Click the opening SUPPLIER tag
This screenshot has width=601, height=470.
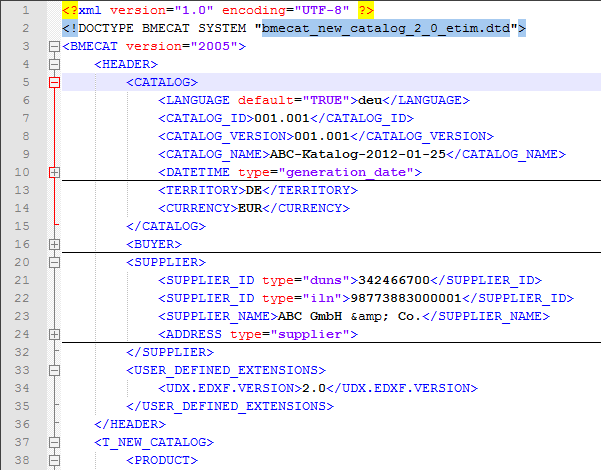166,262
